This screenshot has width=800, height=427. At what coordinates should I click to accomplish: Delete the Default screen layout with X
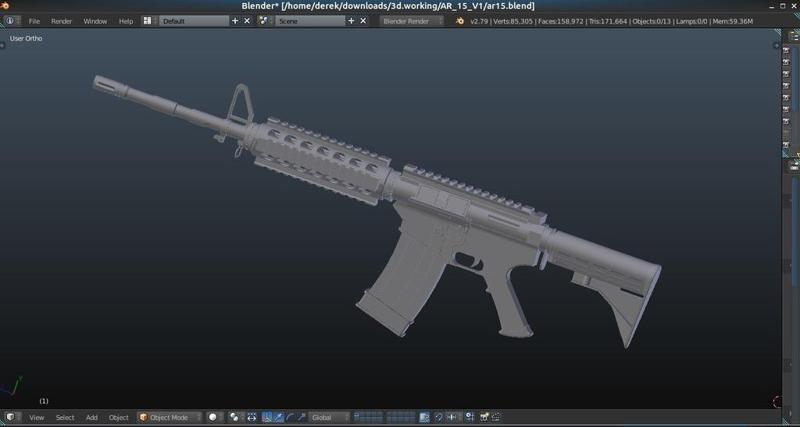pos(247,21)
